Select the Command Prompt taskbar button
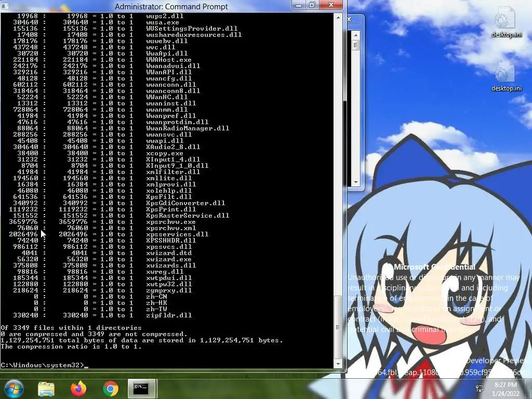The height and width of the screenshot is (399, 532). pos(141,389)
